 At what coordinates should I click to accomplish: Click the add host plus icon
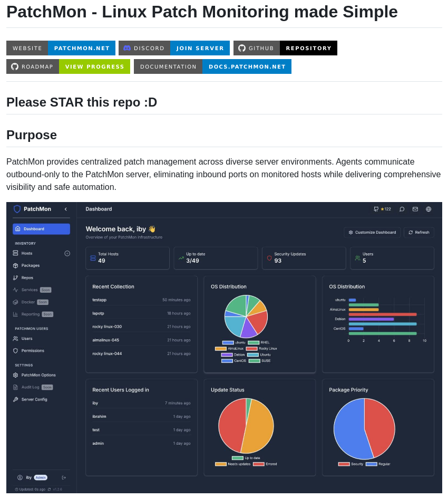tap(67, 253)
